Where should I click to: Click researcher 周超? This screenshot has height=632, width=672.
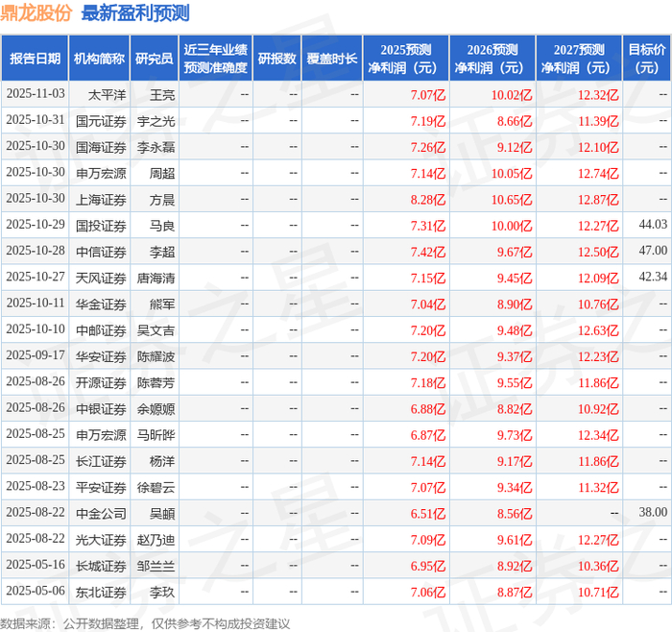click(x=162, y=173)
